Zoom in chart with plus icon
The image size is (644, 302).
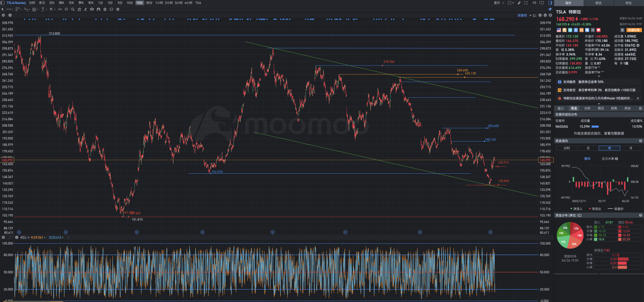pyautogui.click(x=550, y=15)
